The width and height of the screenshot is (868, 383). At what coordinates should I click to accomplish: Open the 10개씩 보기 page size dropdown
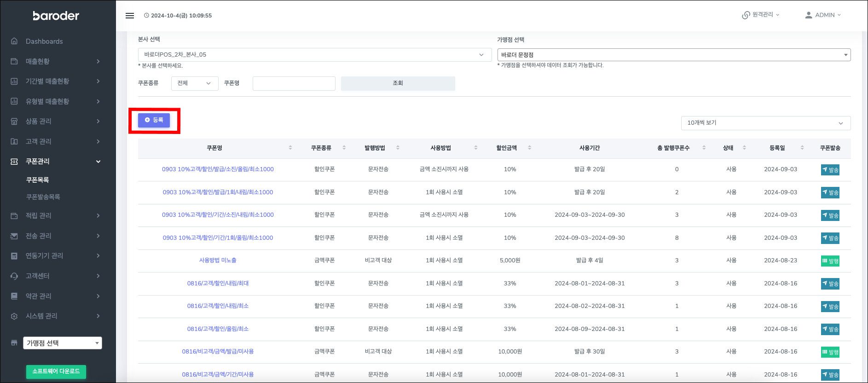click(765, 123)
